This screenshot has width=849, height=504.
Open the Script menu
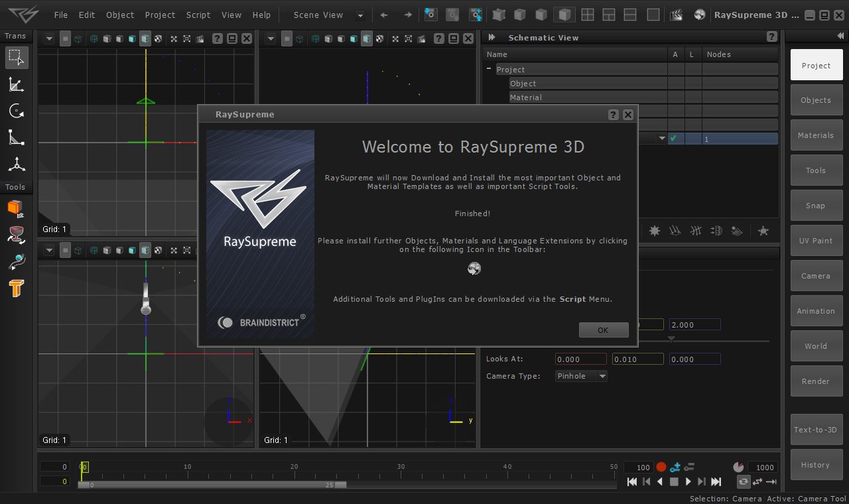pos(198,15)
